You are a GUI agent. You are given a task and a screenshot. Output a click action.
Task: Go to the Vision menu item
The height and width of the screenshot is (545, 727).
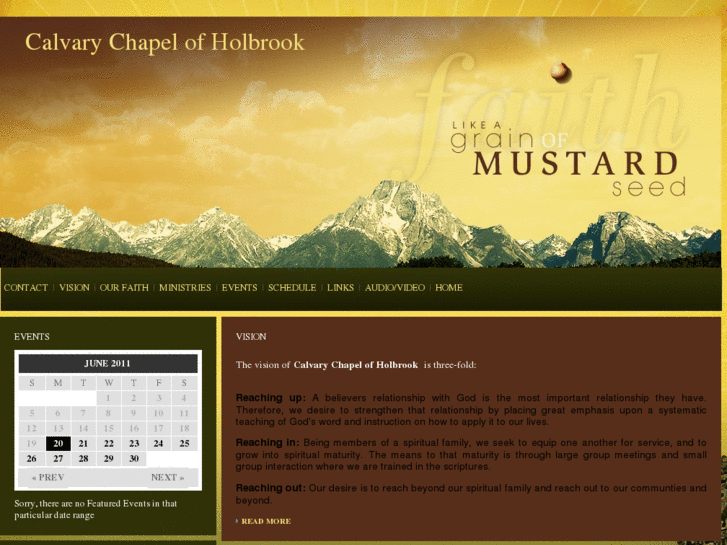tap(74, 288)
